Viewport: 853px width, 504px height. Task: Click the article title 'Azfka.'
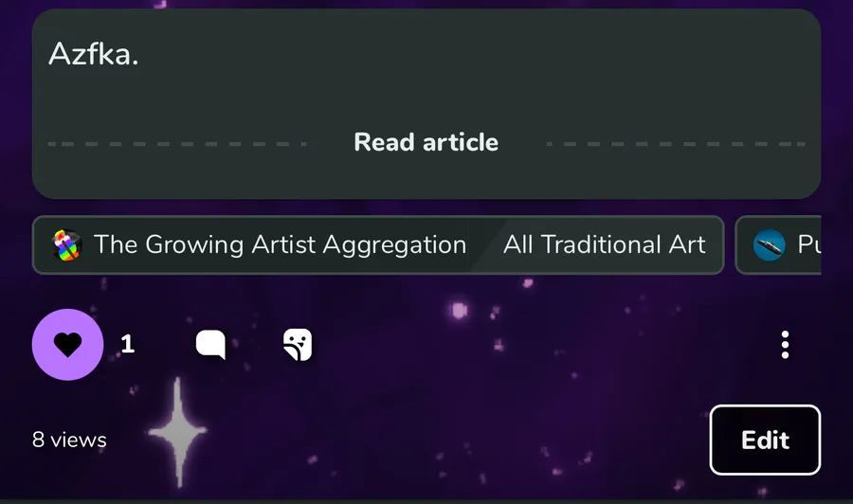click(x=94, y=54)
